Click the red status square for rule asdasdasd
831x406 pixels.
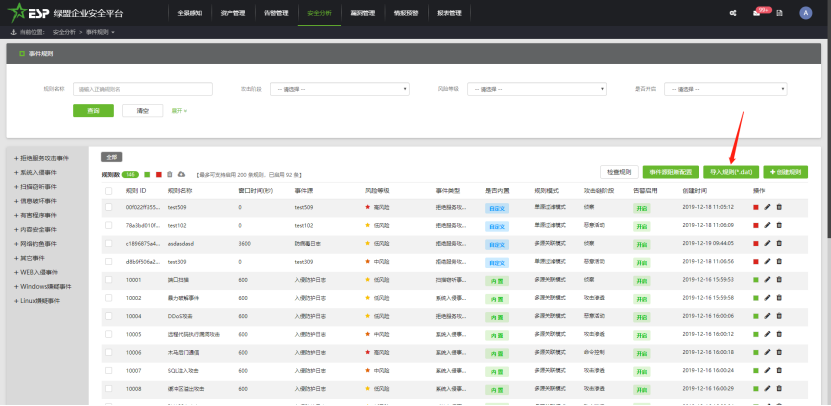tap(756, 243)
